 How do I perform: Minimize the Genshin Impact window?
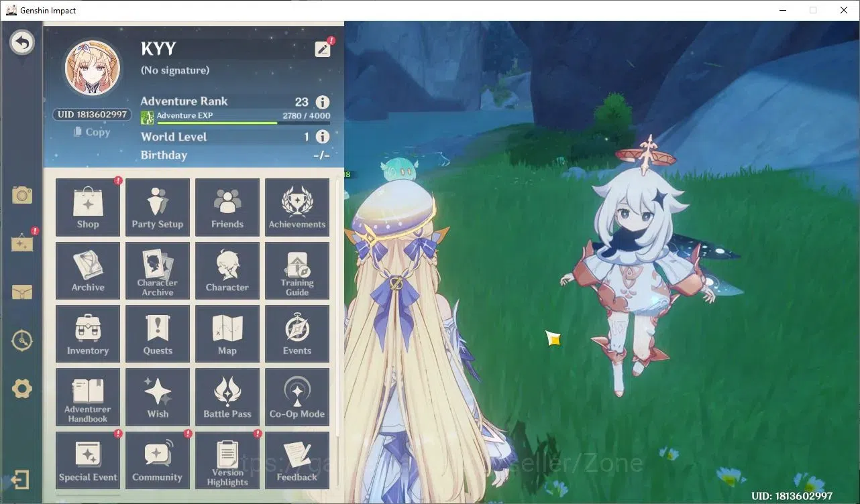point(783,10)
